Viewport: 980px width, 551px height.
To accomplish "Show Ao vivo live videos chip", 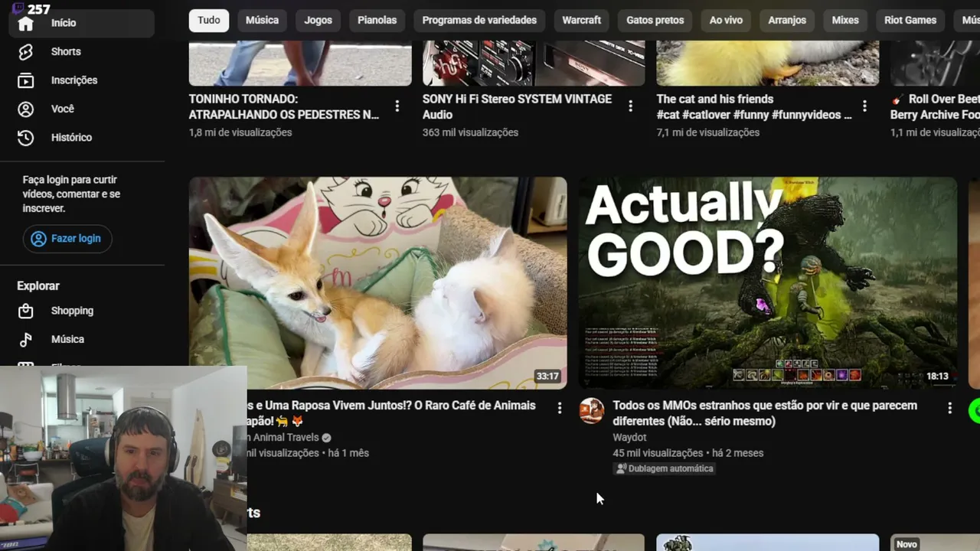I will tap(726, 20).
